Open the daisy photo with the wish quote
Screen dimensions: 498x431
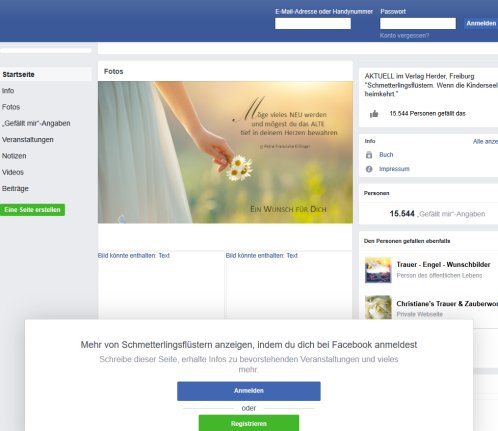click(225, 152)
